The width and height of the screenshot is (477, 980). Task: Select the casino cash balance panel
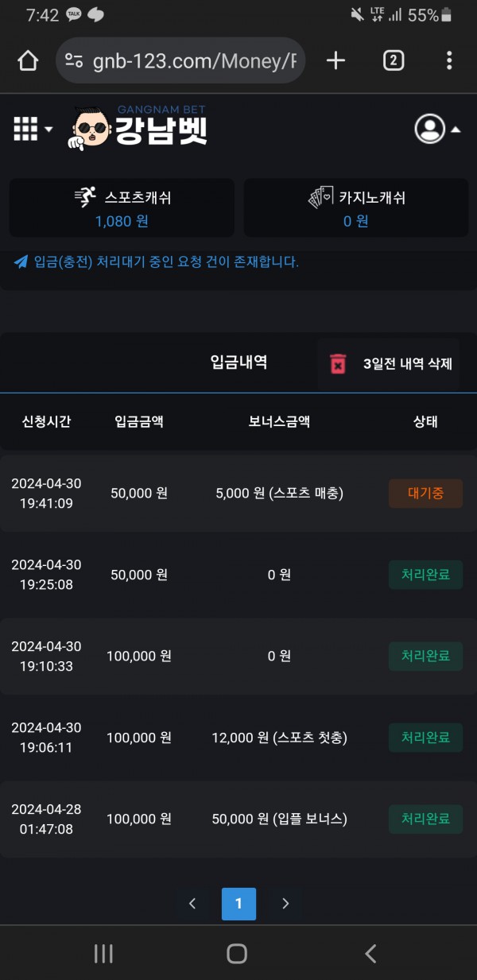pos(355,207)
